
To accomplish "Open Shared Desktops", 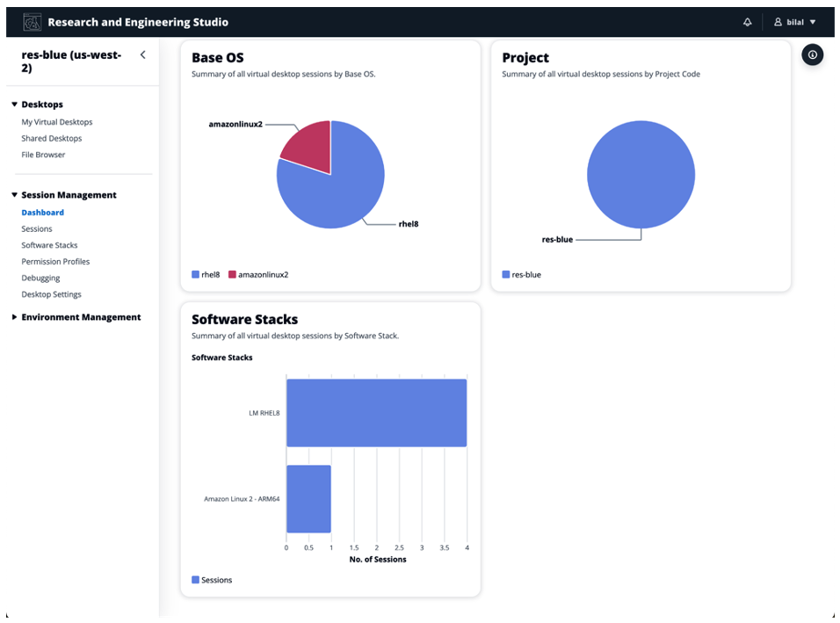I will click(52, 138).
